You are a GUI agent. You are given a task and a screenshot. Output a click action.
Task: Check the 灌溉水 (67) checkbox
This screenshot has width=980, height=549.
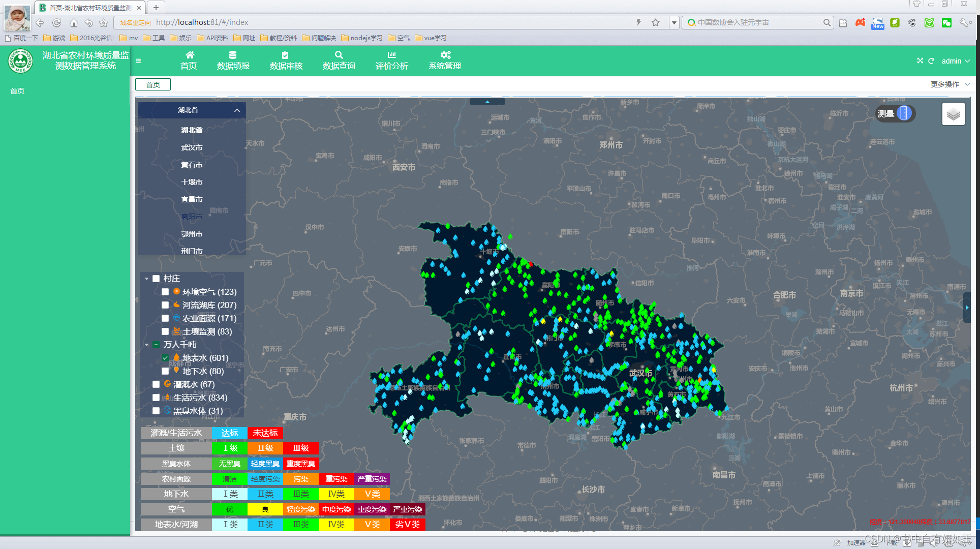point(156,384)
